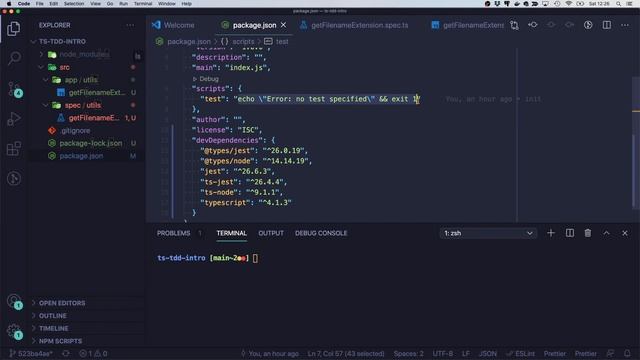The width and height of the screenshot is (640, 360).
Task: Create a new terminal with plus icon
Action: [x=551, y=233]
